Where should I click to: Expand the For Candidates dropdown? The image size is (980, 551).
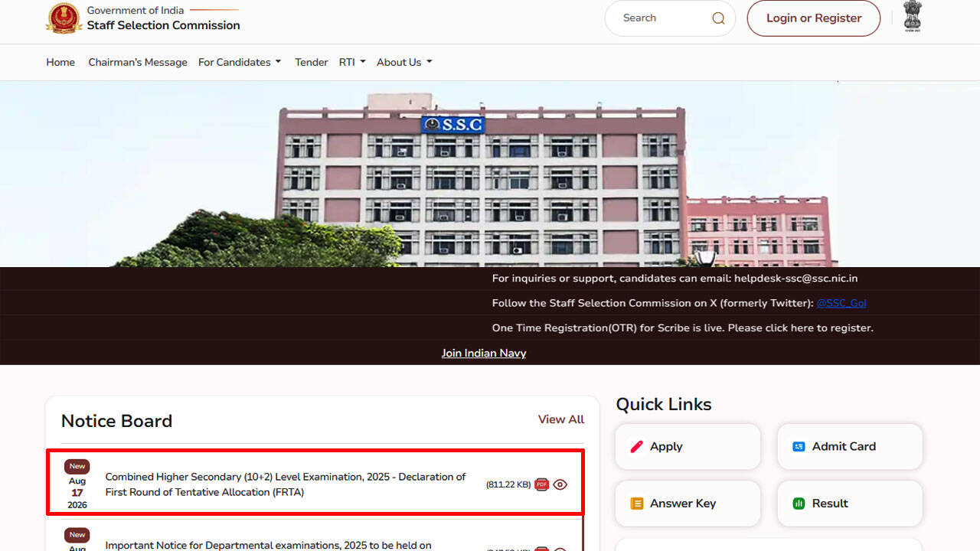(x=240, y=62)
